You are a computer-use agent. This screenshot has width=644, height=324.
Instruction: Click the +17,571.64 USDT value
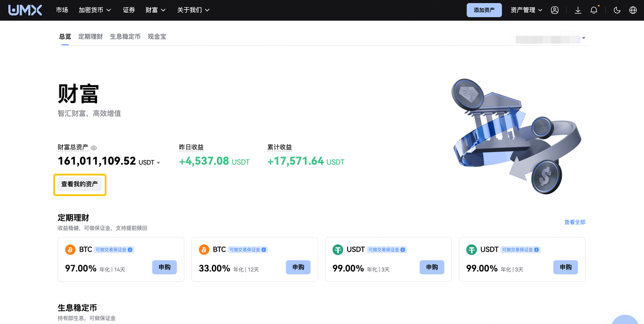click(x=306, y=161)
